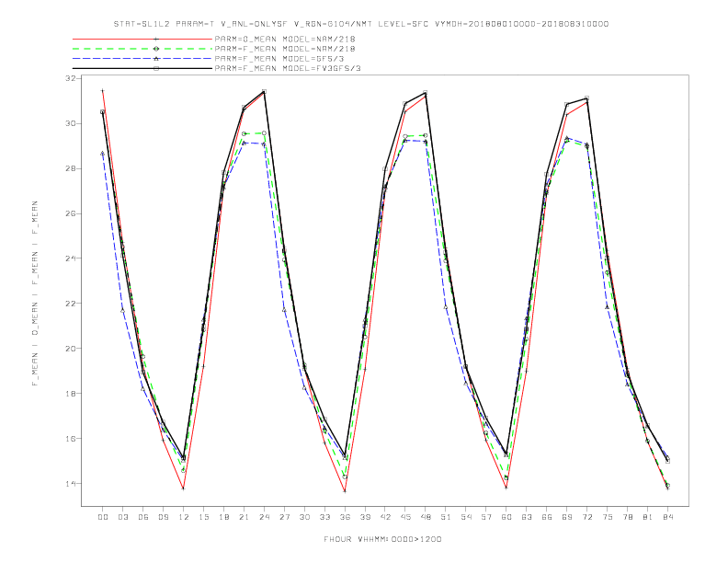Select legend entry PARM=F_MEAN MODEL=NAM/218
Image resolution: width=728 pixels, height=563 pixels.
tap(285, 49)
